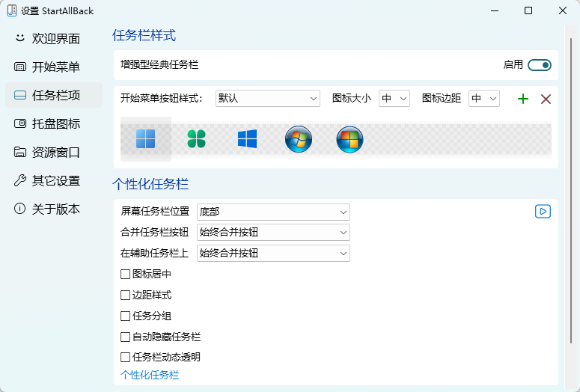Go to the 资源窗口 page
Image resolution: width=580 pixels, height=392 pixels.
[x=54, y=153]
